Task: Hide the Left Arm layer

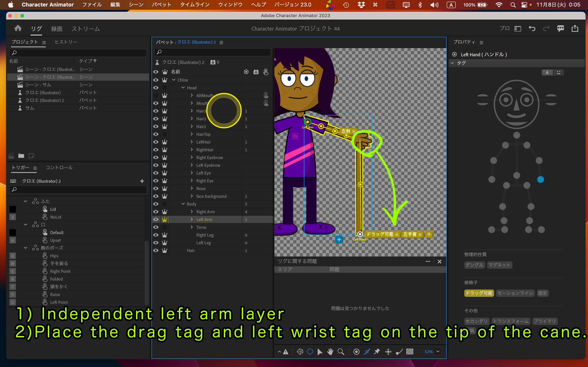Action: click(x=156, y=219)
